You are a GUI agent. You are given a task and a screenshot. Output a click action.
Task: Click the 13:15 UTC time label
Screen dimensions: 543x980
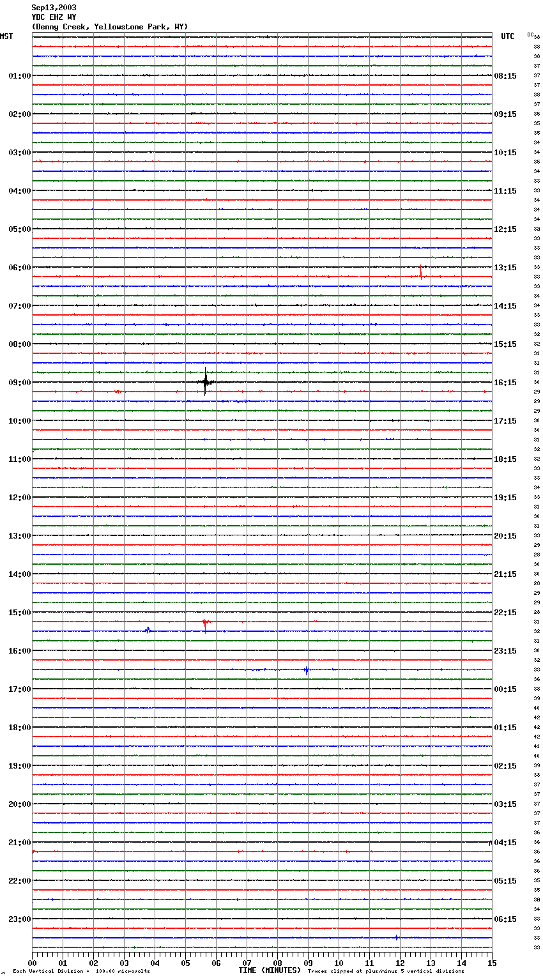pos(505,268)
